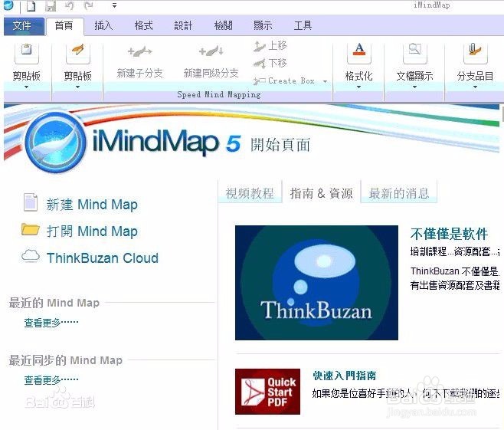
Task: Switch to the 指南 & 資源 tab
Action: point(322,193)
